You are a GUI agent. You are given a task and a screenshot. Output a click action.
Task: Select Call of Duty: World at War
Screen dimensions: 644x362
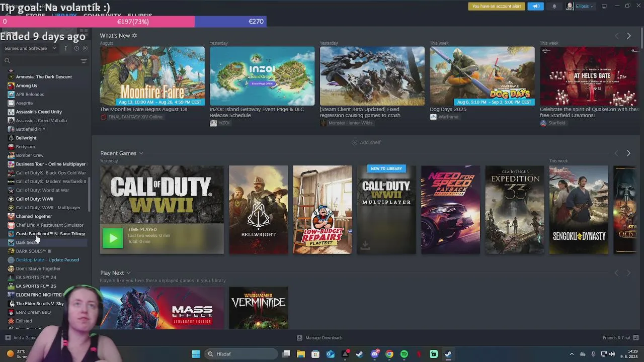pyautogui.click(x=42, y=190)
